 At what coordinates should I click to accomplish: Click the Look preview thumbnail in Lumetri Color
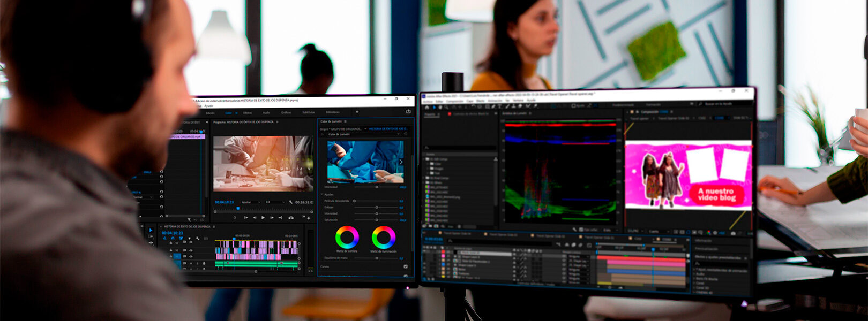(x=365, y=162)
